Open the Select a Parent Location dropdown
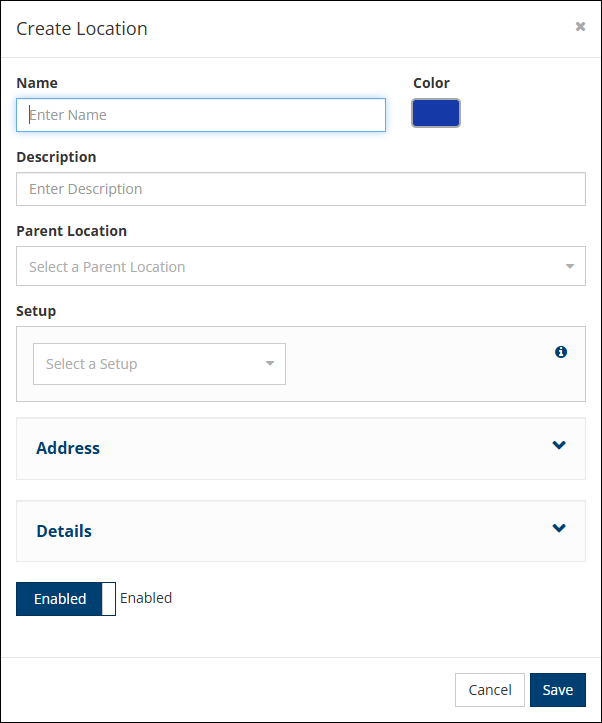Screen dimensions: 602x723 pos(290,267)
